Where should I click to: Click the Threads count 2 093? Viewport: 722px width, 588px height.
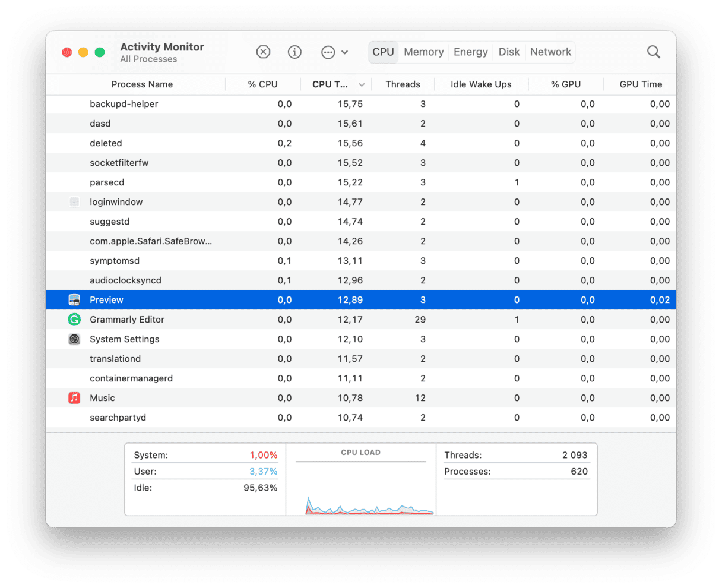click(x=575, y=455)
